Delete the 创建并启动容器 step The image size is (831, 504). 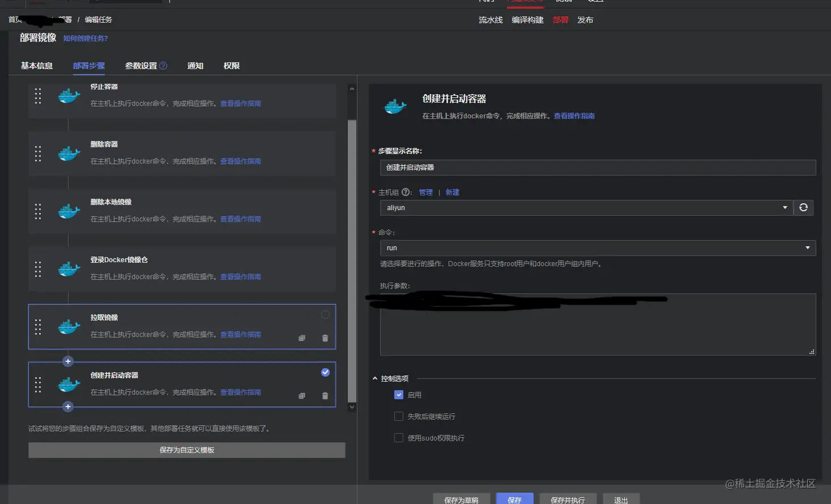click(325, 396)
